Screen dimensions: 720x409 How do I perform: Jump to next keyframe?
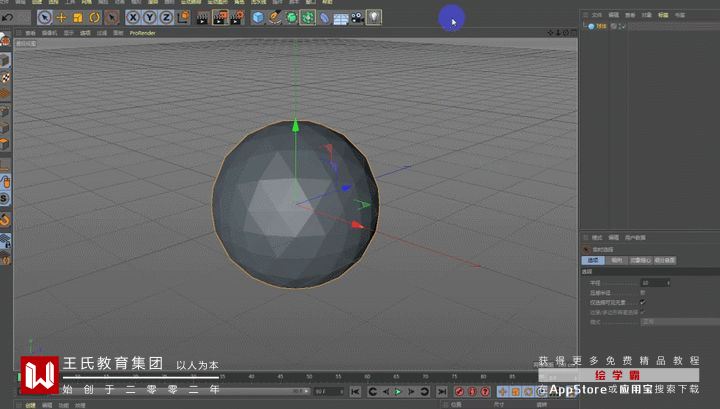click(x=425, y=392)
